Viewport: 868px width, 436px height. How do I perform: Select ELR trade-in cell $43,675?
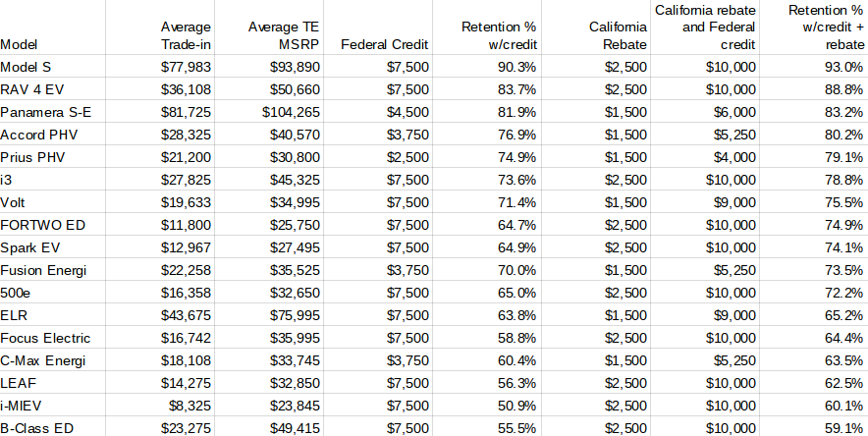coord(186,315)
